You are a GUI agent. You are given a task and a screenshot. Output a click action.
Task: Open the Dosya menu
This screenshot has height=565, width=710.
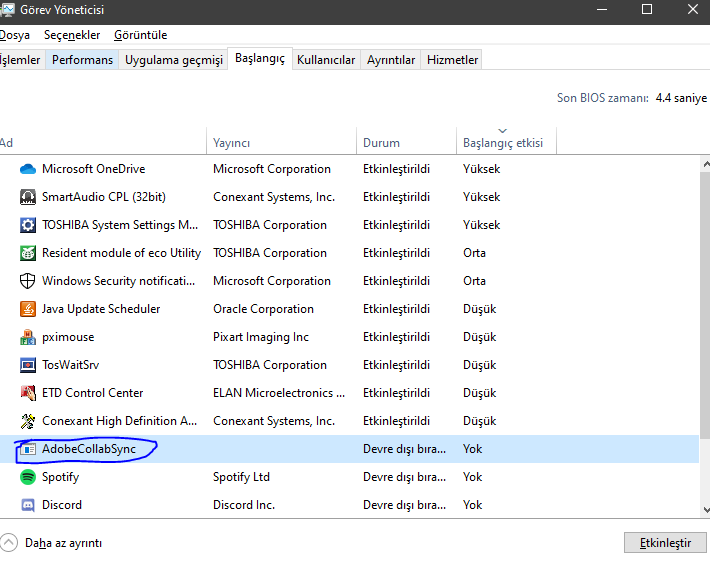pyautogui.click(x=14, y=35)
